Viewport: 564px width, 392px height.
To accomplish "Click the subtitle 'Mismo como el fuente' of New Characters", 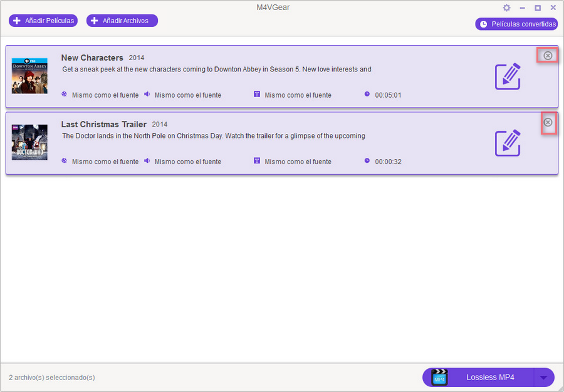I will pos(298,95).
